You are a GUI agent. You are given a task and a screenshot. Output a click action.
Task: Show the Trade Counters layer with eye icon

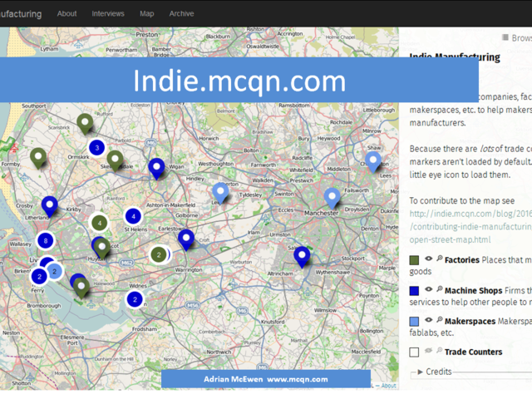click(429, 351)
